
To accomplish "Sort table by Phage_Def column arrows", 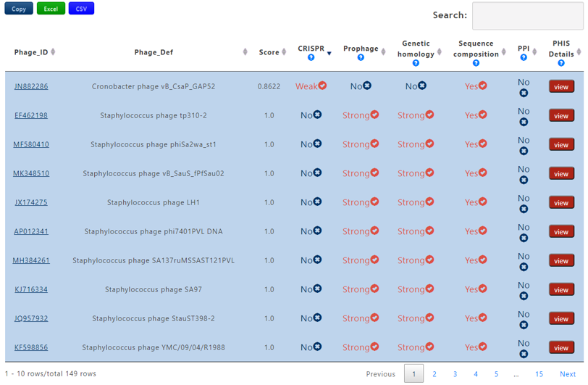I will click(x=245, y=52).
